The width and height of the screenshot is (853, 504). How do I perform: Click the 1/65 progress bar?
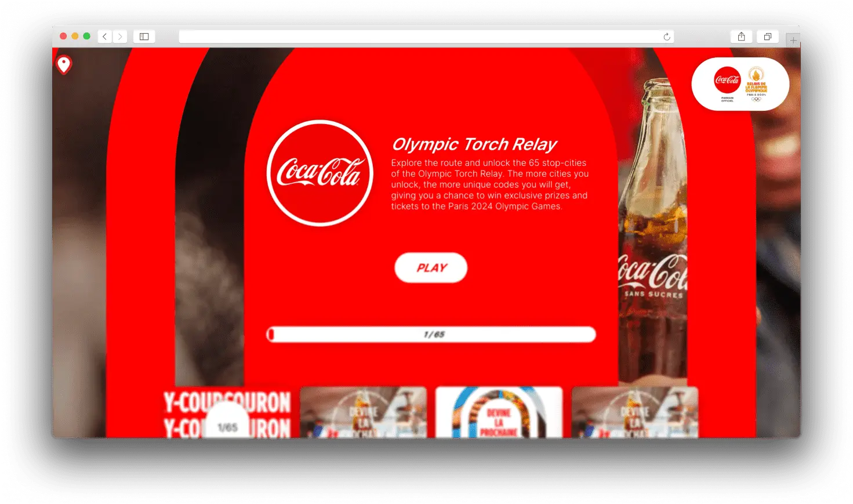[431, 335]
